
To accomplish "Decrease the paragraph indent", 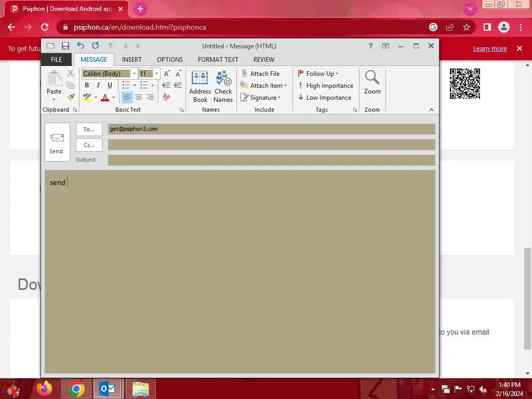I will tap(166, 85).
